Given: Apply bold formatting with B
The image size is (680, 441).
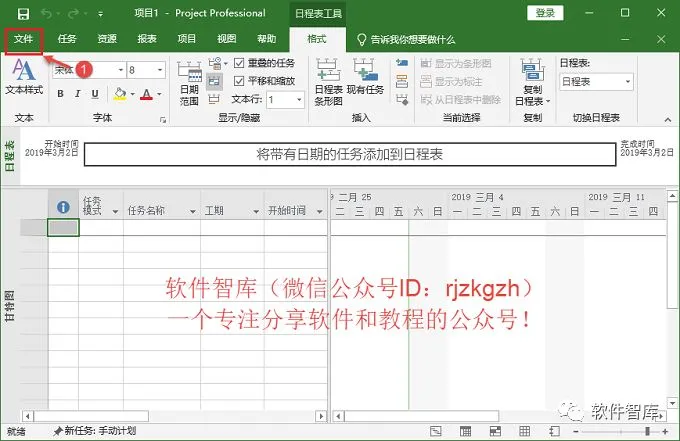Looking at the screenshot, I should (x=61, y=94).
